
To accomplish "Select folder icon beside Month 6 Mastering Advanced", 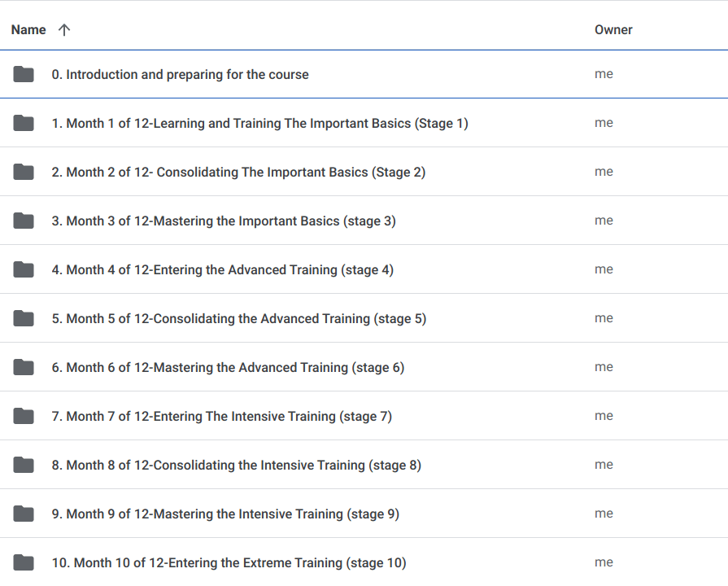I will tap(24, 368).
